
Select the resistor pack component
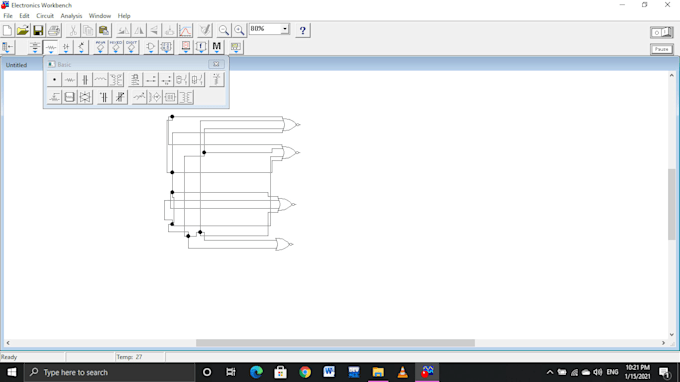pos(69,97)
